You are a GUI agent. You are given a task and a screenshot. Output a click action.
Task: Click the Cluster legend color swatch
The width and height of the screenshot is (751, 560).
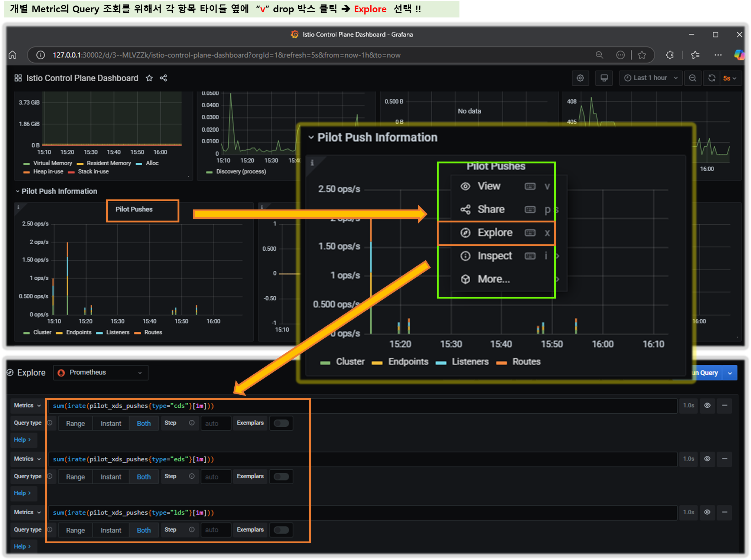26,333
